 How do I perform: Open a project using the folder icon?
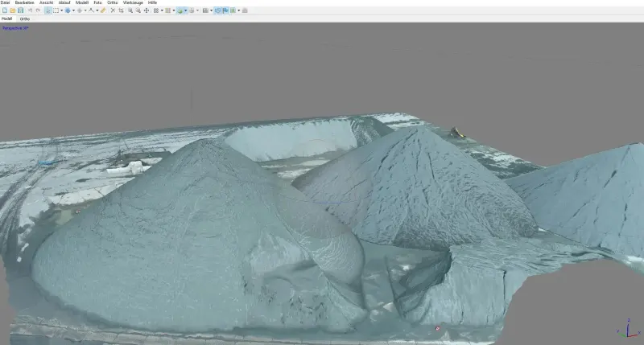tap(13, 10)
